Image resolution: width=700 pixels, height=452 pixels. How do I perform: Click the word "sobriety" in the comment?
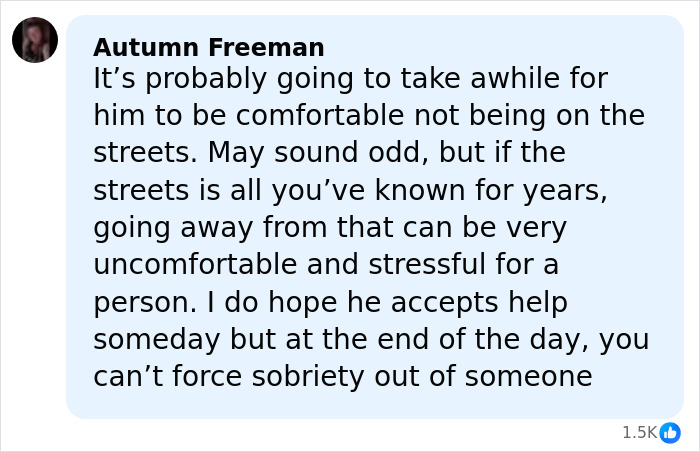[341, 377]
